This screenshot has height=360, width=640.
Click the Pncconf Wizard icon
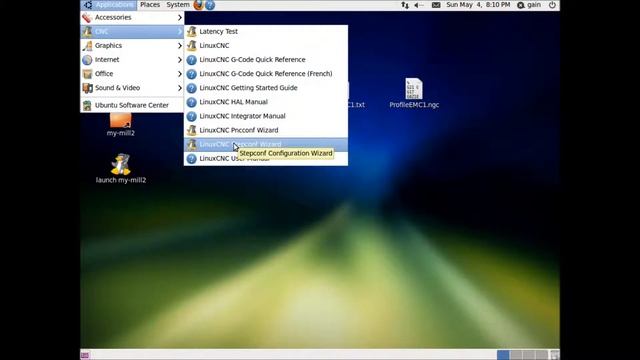pyautogui.click(x=191, y=130)
